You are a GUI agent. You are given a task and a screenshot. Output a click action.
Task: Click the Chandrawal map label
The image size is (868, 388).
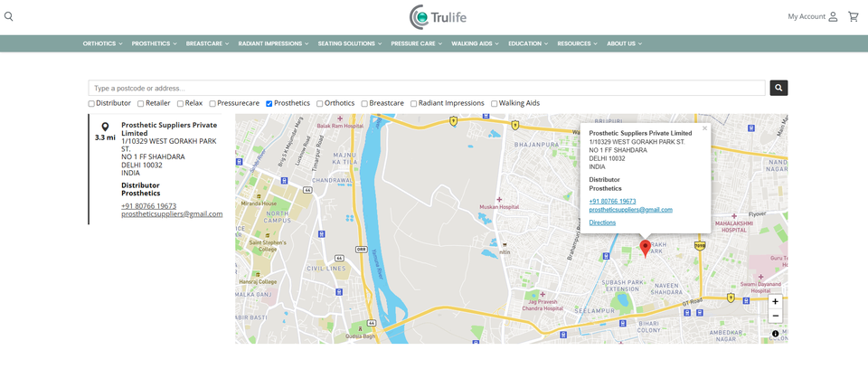pos(332,181)
